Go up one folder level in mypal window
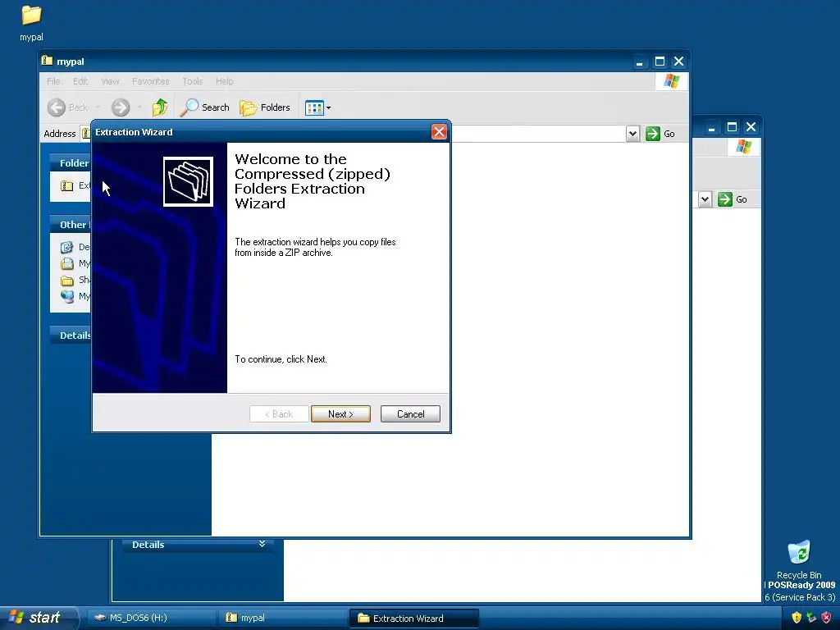This screenshot has height=630, width=840. (x=160, y=107)
